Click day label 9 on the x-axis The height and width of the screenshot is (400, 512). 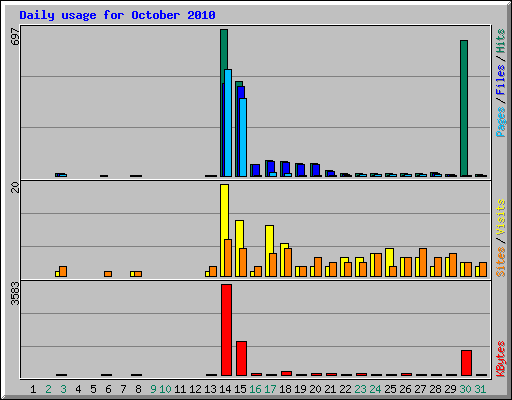point(153,389)
